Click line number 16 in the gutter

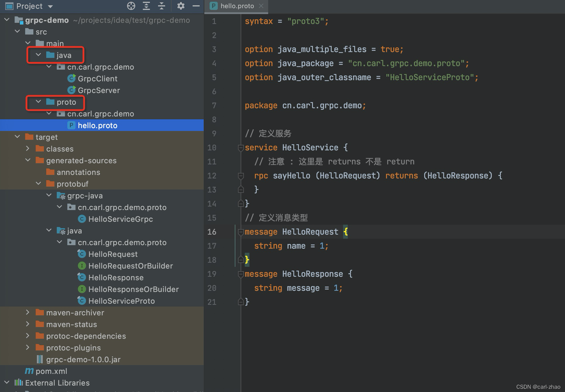pyautogui.click(x=212, y=232)
